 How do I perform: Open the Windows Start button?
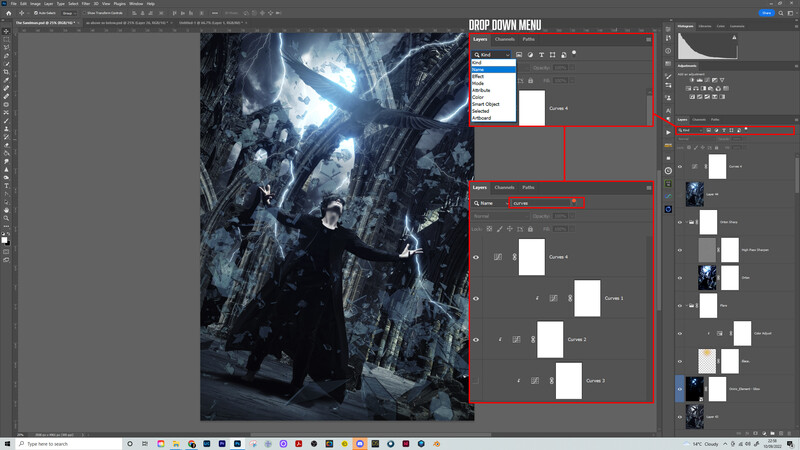(7, 444)
